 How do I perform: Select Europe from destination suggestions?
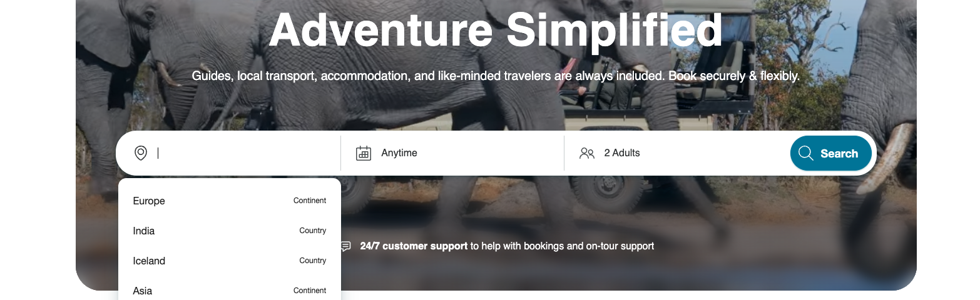pos(149,201)
